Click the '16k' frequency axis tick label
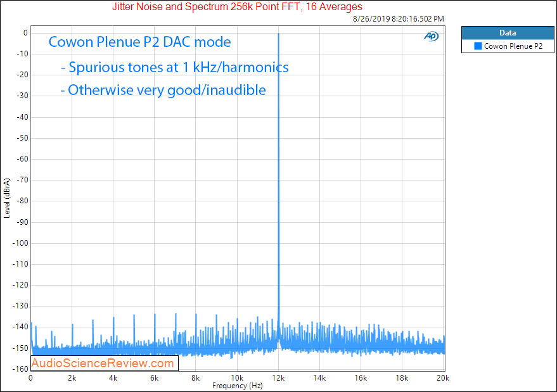The image size is (557, 392). [361, 378]
